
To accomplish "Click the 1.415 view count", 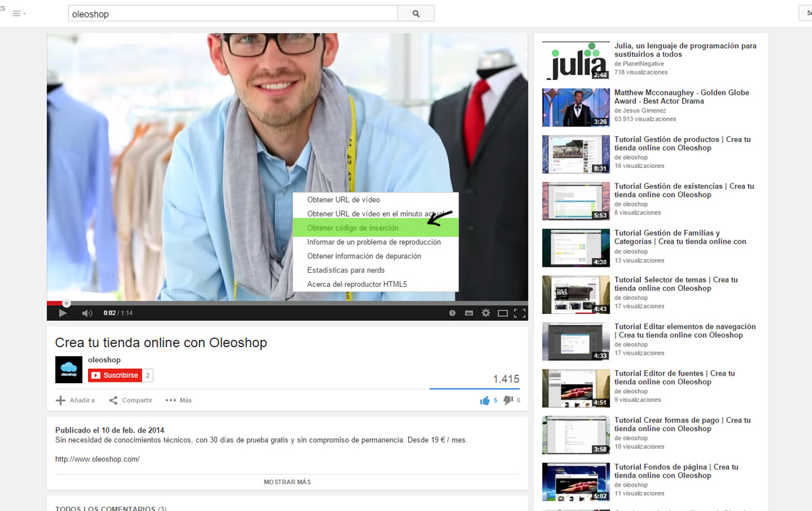I will [x=506, y=379].
